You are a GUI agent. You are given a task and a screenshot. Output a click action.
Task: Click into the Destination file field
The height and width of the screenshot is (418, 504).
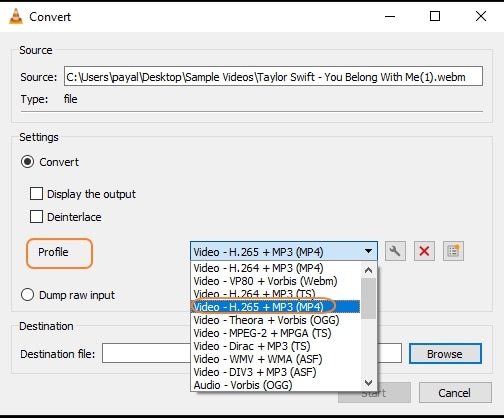[x=252, y=353]
